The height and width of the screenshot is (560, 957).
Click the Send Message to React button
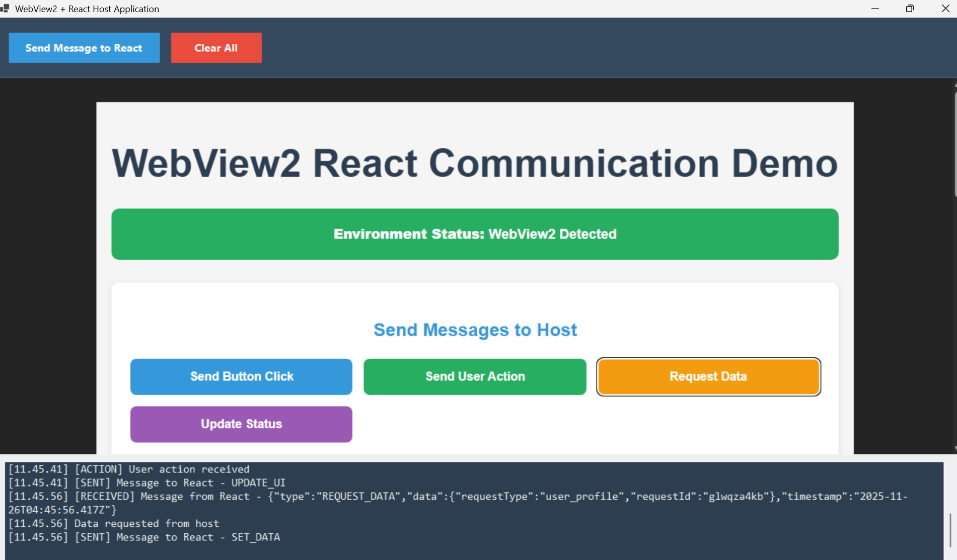[84, 48]
